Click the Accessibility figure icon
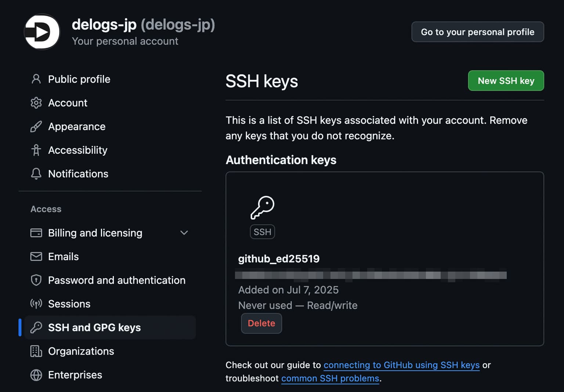 [36, 150]
